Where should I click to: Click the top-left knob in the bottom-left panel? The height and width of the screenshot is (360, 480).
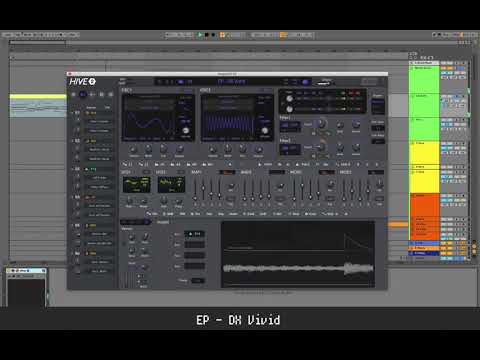[x=132, y=237]
